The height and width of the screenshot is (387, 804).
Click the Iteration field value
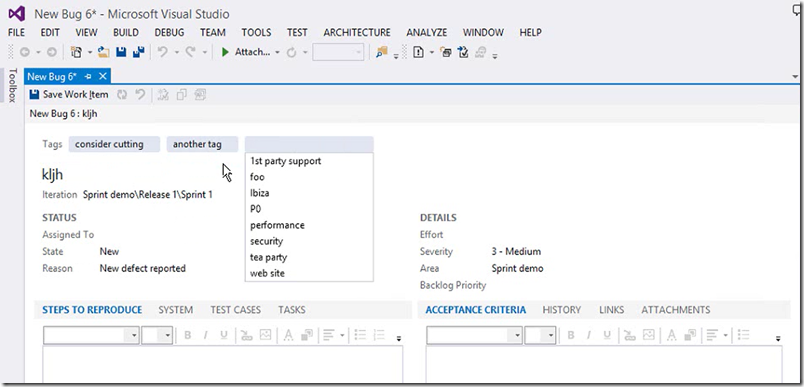(x=148, y=195)
